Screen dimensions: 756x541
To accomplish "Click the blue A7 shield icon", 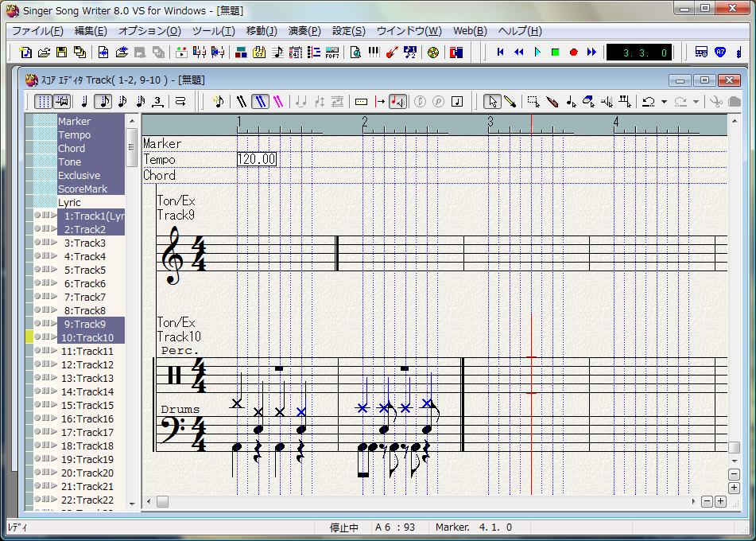I will click(x=720, y=53).
